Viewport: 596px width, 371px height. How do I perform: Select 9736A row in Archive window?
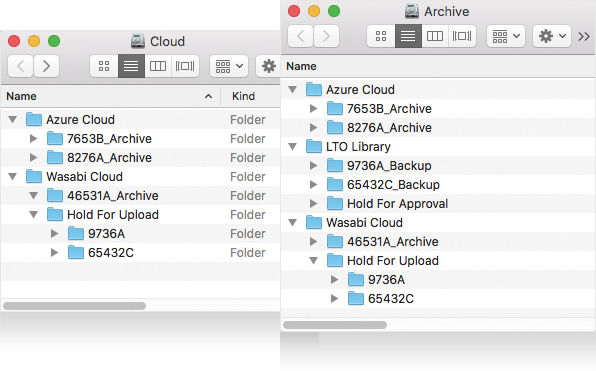click(438, 280)
